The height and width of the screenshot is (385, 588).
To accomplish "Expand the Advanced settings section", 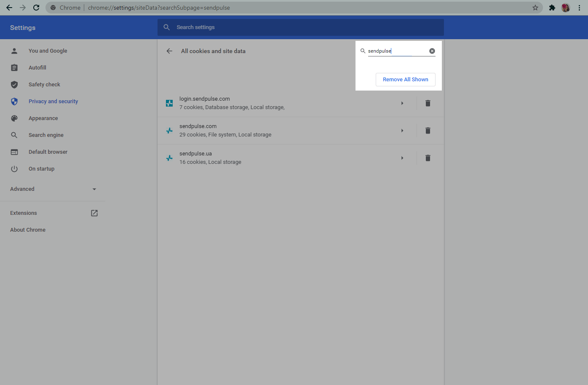I will click(53, 189).
